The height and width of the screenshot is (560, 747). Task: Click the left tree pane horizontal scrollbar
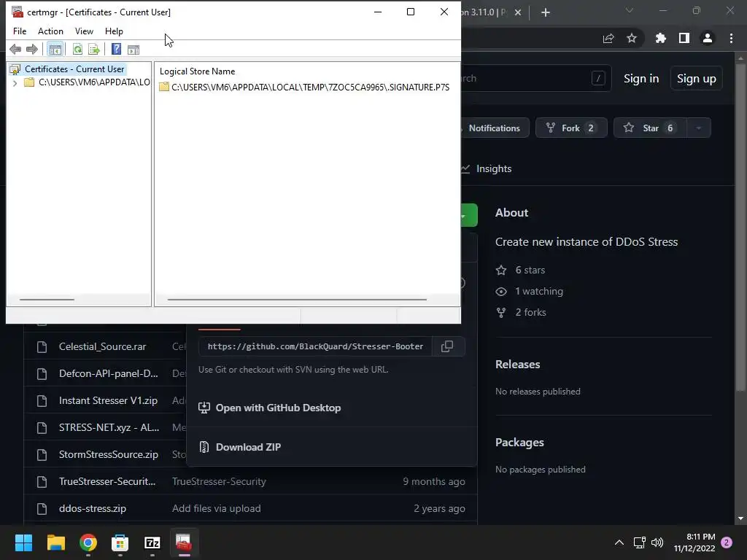pos(47,300)
